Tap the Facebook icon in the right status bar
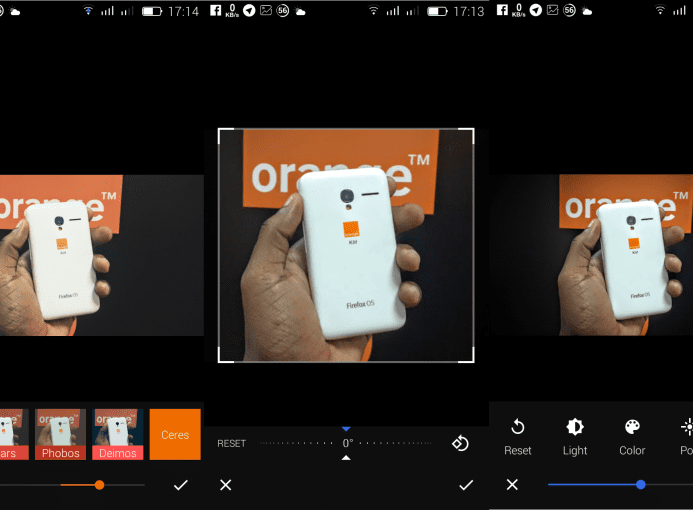 (502, 10)
